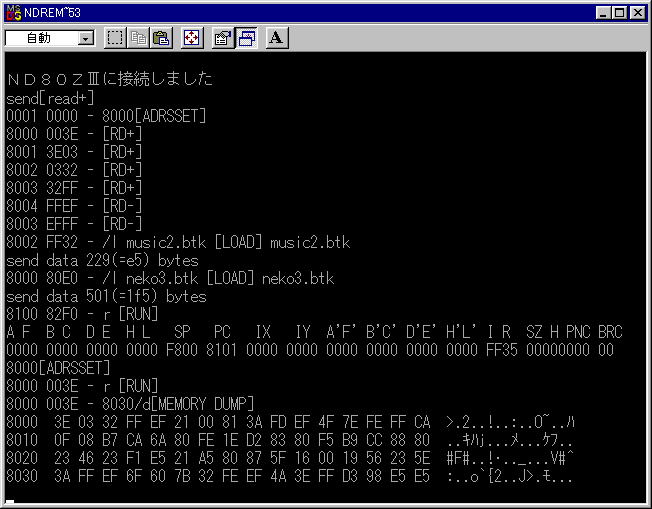This screenshot has height=509, width=652.
Task: Click the '8004 FFEF - [RD-]' line
Action: [74, 206]
